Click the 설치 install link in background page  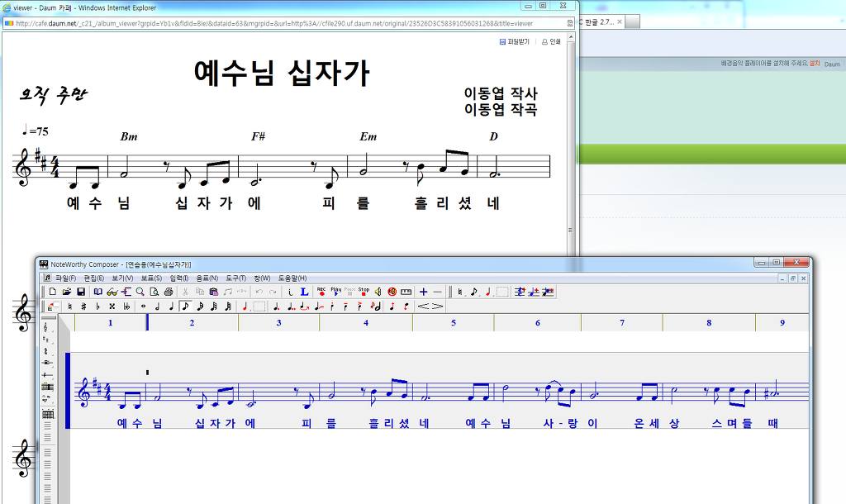[814, 63]
